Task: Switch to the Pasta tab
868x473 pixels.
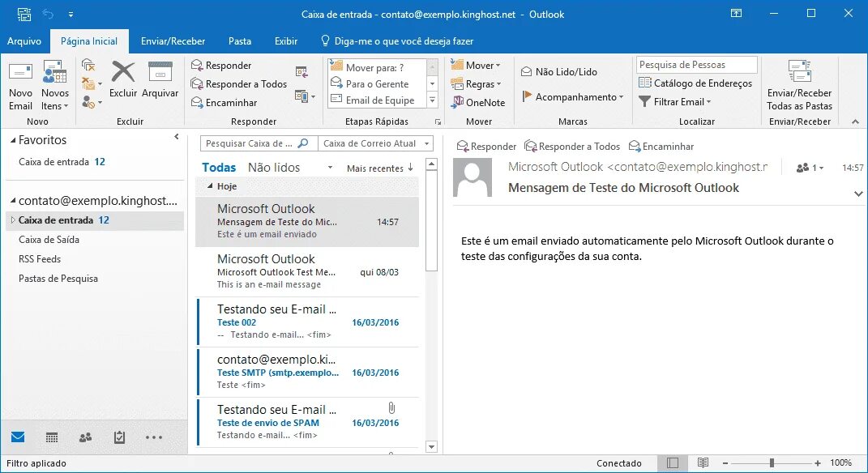Action: (240, 41)
